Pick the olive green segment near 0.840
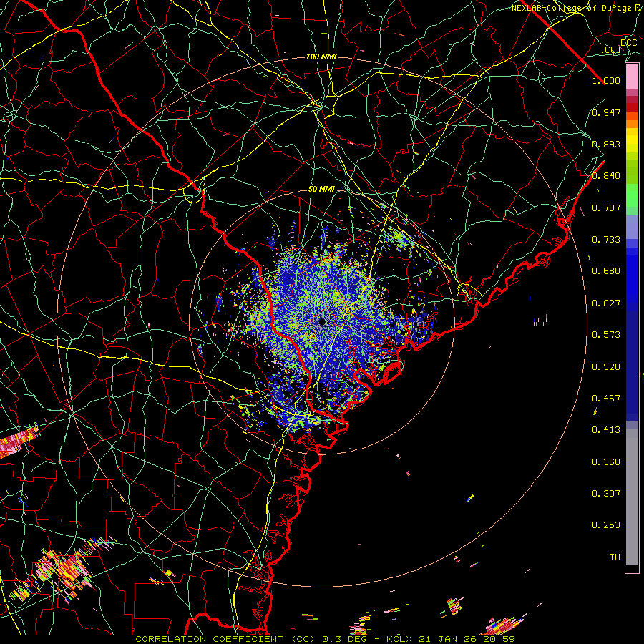Screen dimensions: 644x644 tap(632, 172)
